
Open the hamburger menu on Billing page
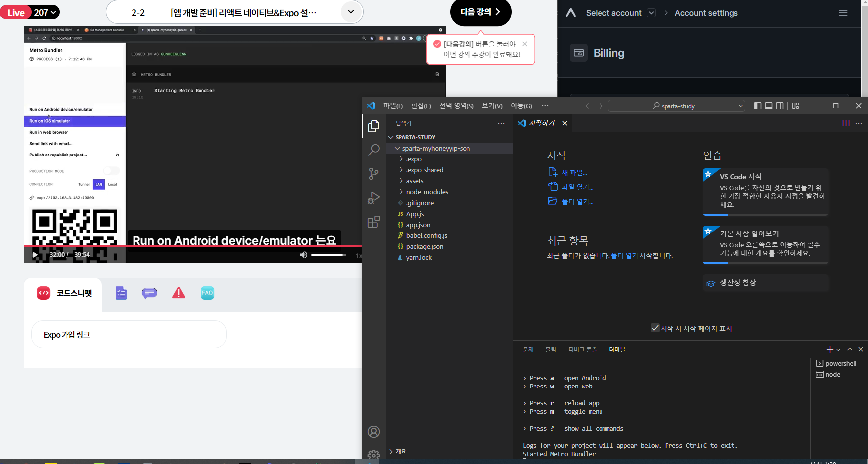(x=843, y=13)
